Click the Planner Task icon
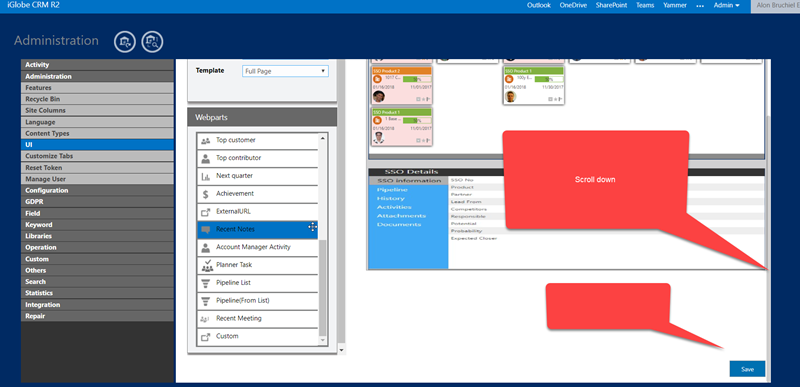 click(x=207, y=265)
